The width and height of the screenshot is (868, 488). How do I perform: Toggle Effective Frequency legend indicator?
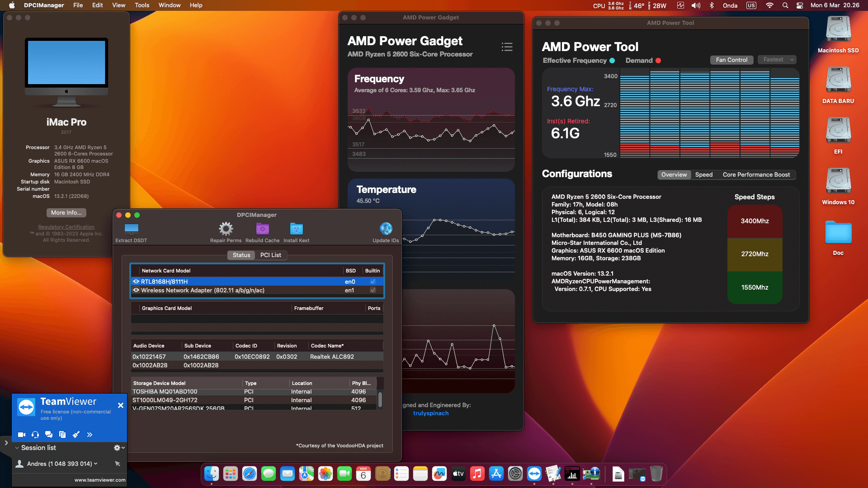point(612,61)
